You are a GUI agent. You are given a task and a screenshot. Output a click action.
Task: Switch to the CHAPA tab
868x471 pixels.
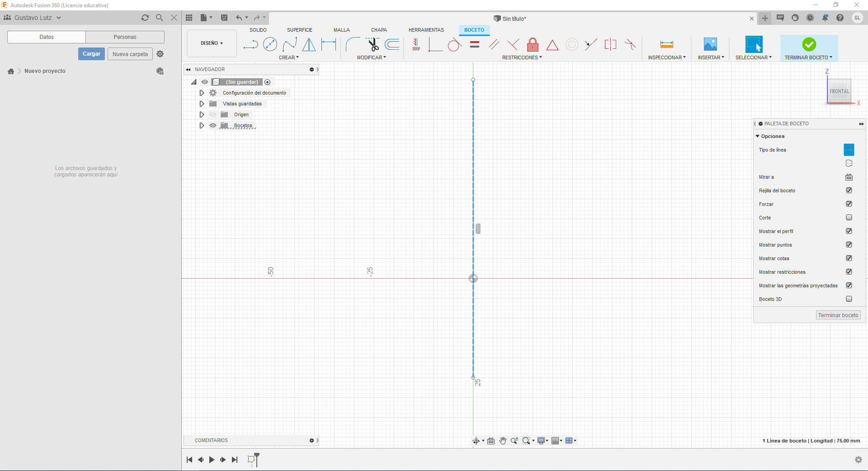(x=379, y=30)
